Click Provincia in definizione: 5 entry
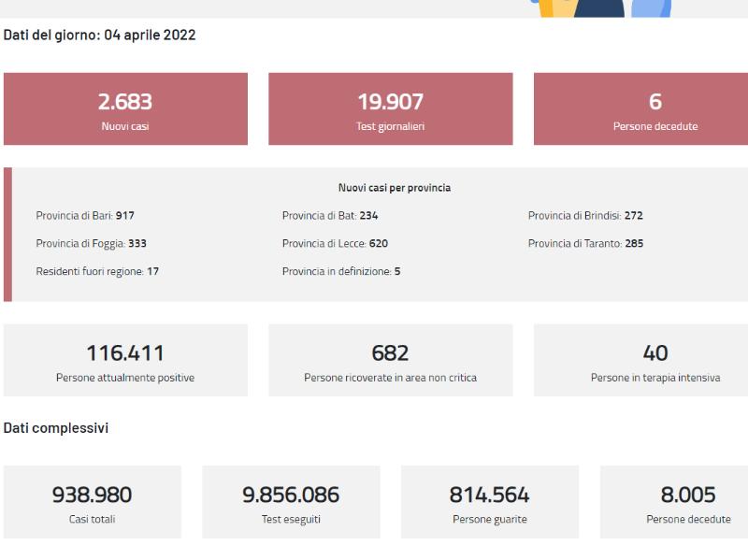Screen dimensions: 748x560 (341, 271)
